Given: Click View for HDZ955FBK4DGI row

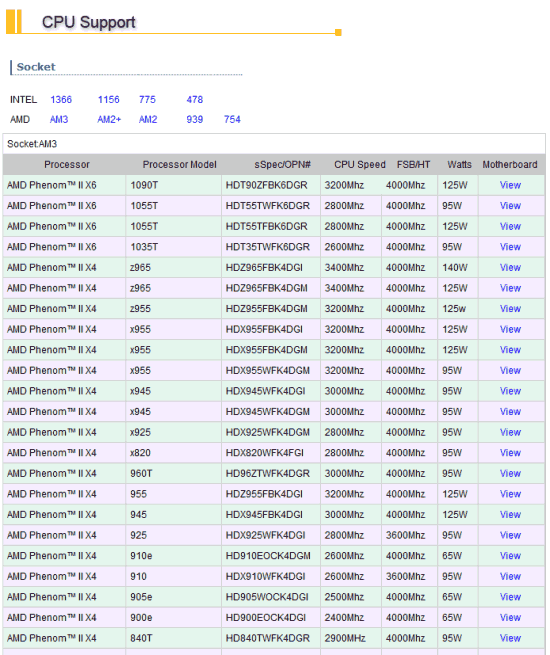Looking at the screenshot, I should pos(510,494).
